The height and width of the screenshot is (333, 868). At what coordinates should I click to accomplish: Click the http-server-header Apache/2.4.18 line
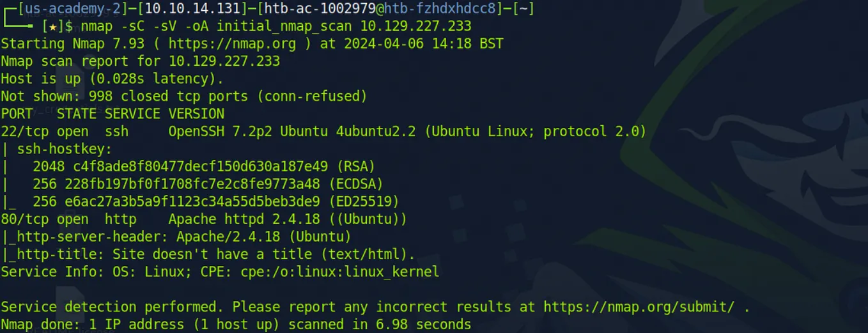point(176,236)
